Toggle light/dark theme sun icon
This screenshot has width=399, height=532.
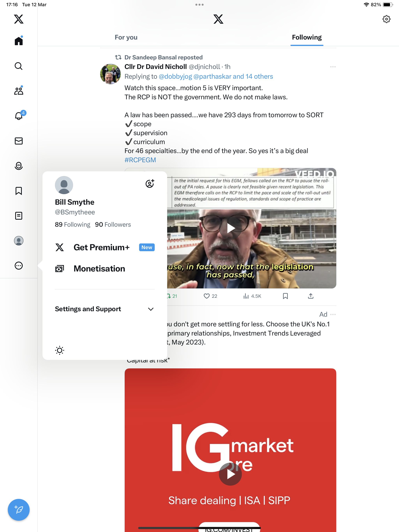click(59, 350)
